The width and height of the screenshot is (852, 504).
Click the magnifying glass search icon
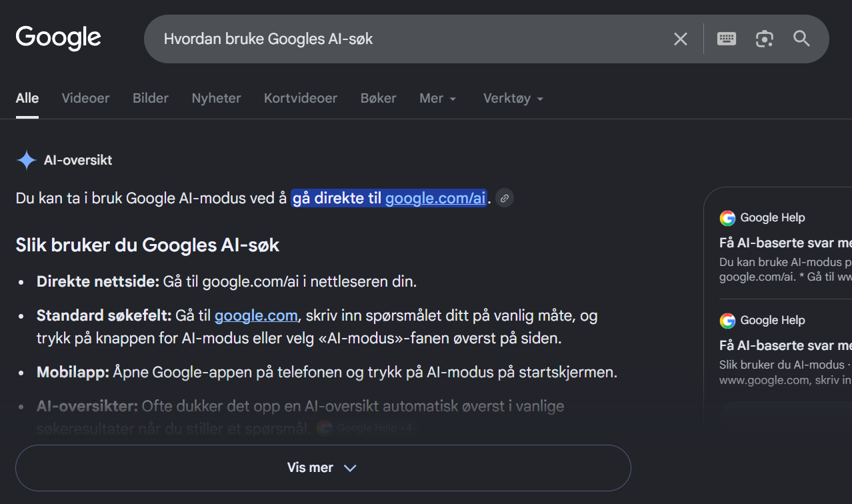tap(801, 39)
